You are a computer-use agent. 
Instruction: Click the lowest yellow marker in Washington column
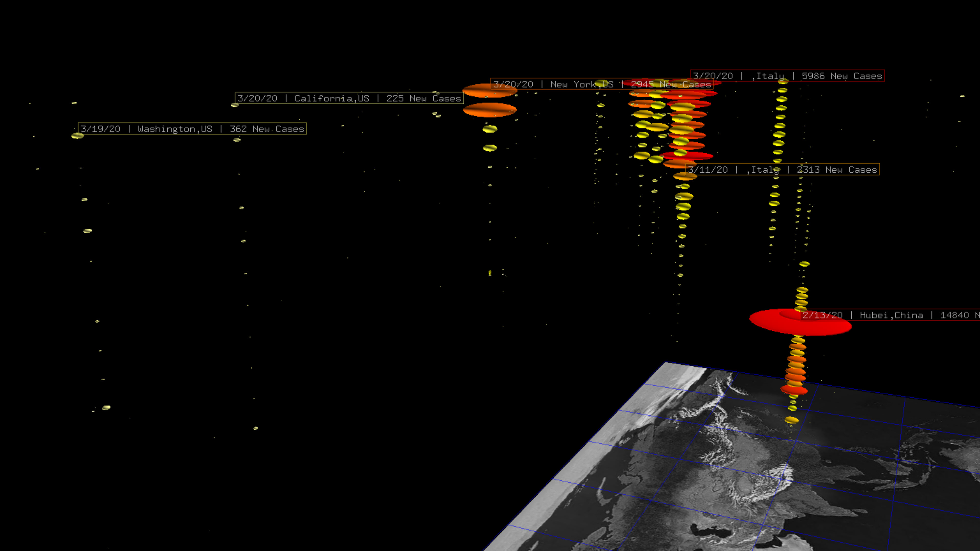106,408
